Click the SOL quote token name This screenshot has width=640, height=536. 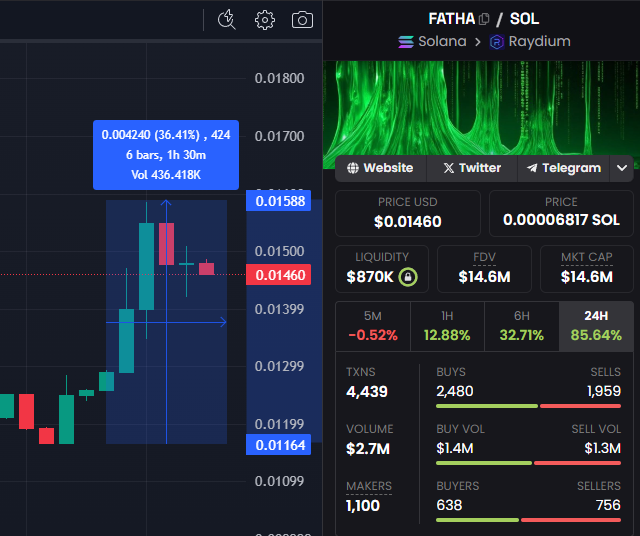524,19
